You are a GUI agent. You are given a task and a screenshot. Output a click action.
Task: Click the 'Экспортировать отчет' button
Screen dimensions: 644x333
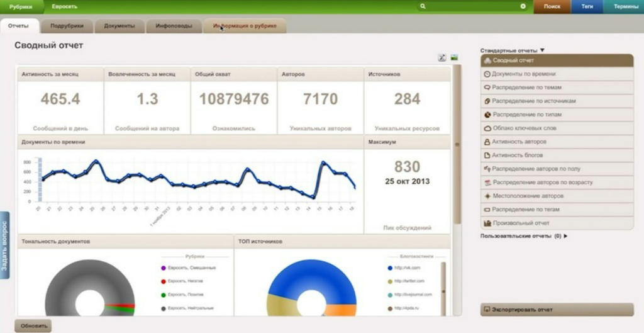(x=556, y=310)
